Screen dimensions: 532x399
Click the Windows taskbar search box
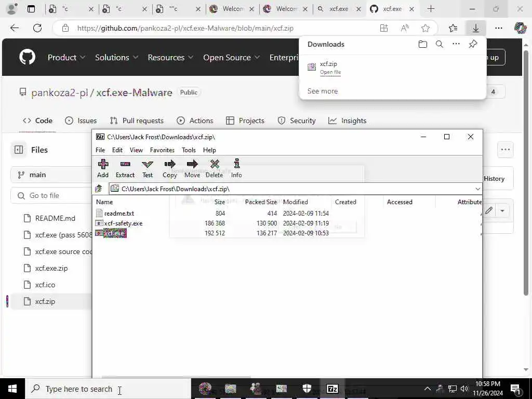coord(108,389)
